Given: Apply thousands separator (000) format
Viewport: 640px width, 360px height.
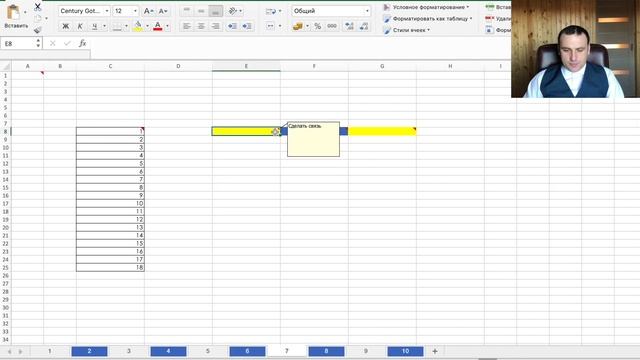Looking at the screenshot, I should tap(332, 26).
